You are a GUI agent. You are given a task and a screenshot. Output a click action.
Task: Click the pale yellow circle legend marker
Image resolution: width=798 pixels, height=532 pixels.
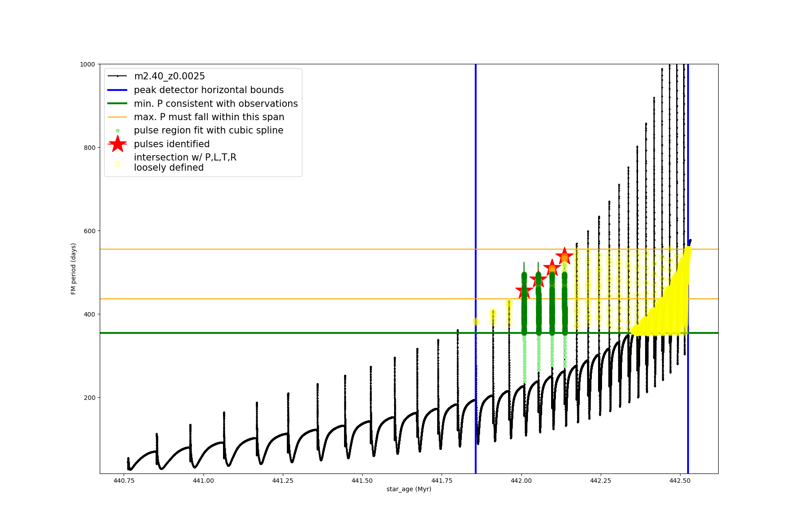coord(117,164)
